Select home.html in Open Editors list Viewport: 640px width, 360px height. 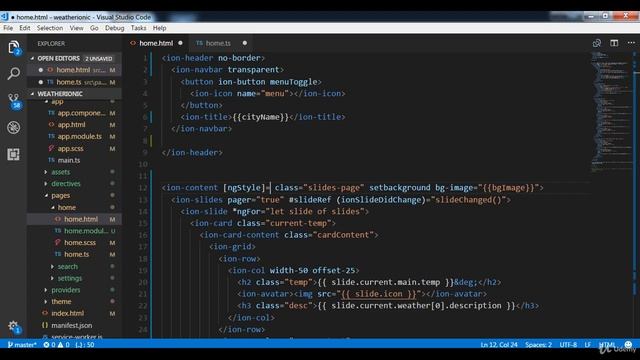coord(75,70)
